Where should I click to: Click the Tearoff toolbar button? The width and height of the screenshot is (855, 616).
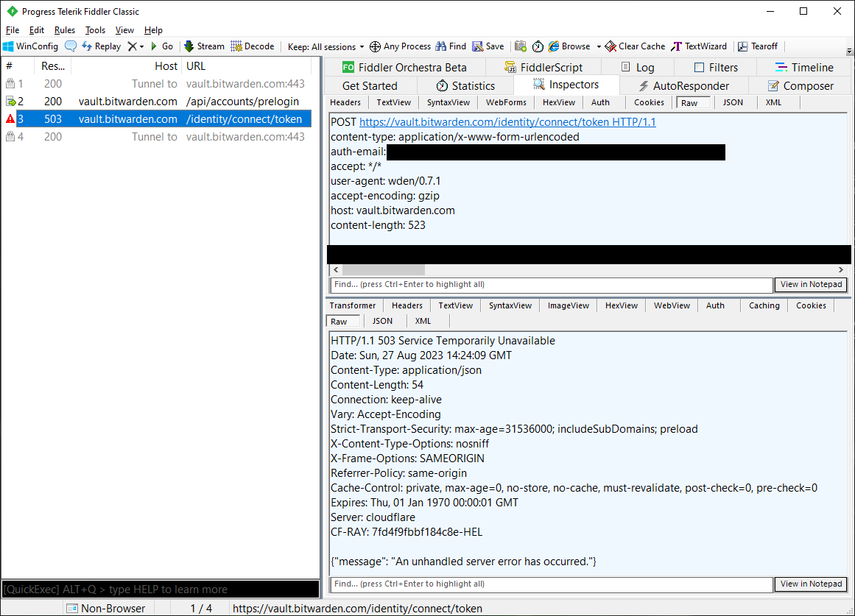(758, 46)
